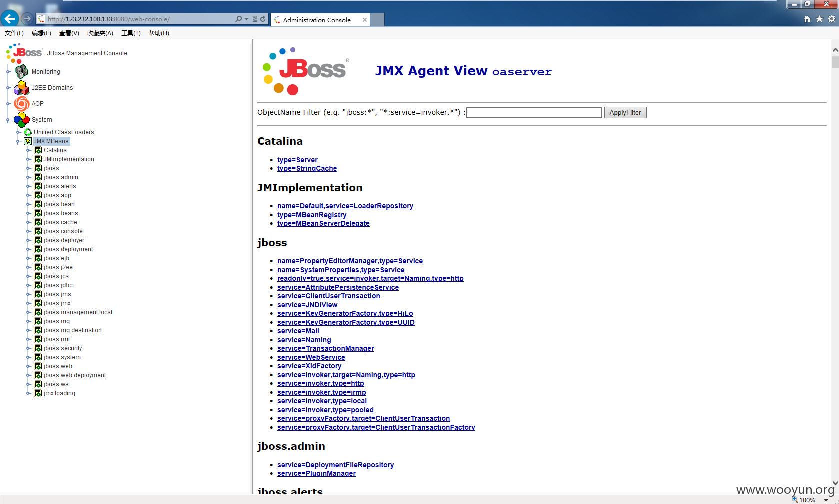
Task: Click the search magnifier in address bar
Action: coord(239,19)
